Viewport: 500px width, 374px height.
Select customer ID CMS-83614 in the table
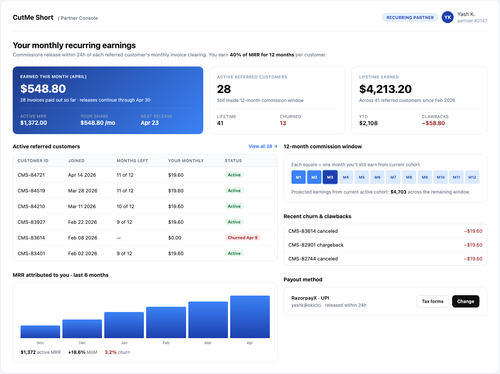click(31, 238)
